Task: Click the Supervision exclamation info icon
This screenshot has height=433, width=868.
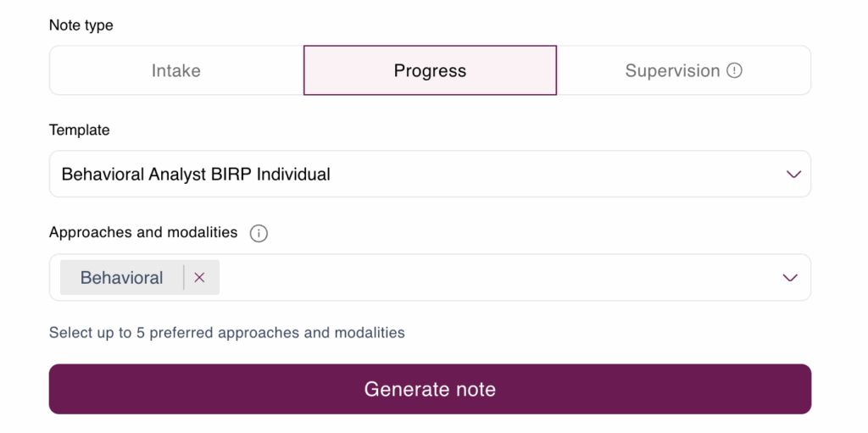Action: 734,70
